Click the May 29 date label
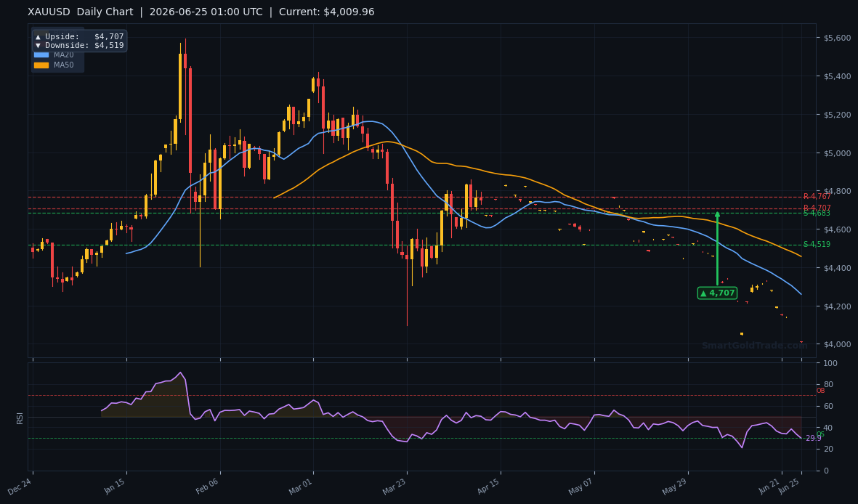The height and width of the screenshot is (504, 858). (x=675, y=487)
